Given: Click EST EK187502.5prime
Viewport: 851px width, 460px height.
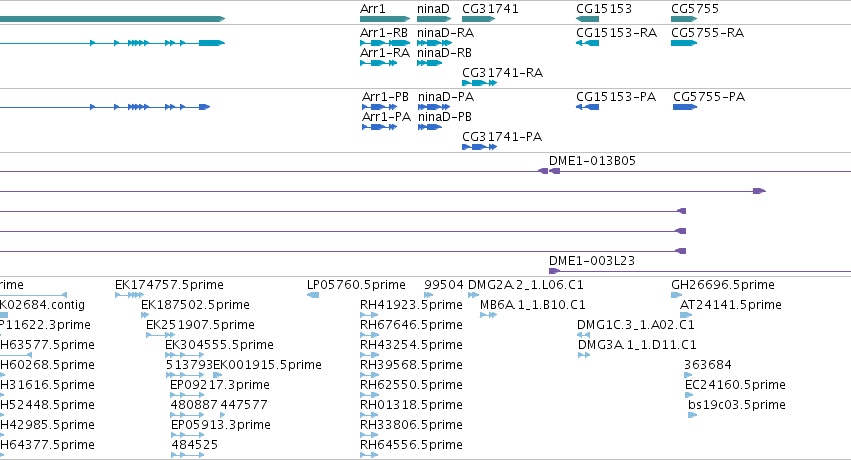Looking at the screenshot, I should (195, 305).
